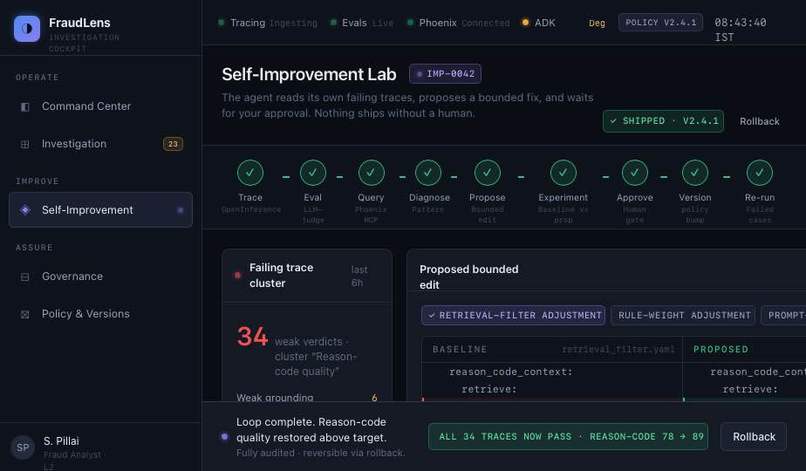
Task: Click the PROPOSED column header
Action: (x=721, y=349)
